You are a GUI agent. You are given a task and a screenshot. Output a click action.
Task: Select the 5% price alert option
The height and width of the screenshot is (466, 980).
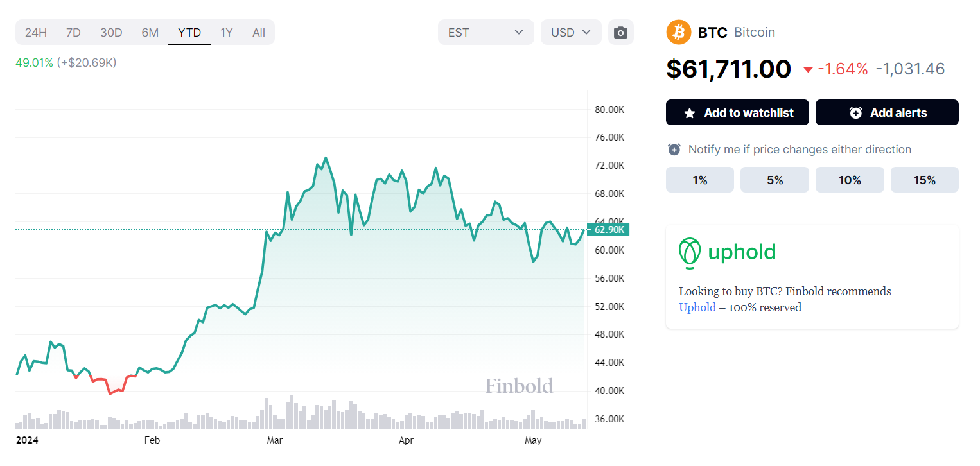coord(774,180)
